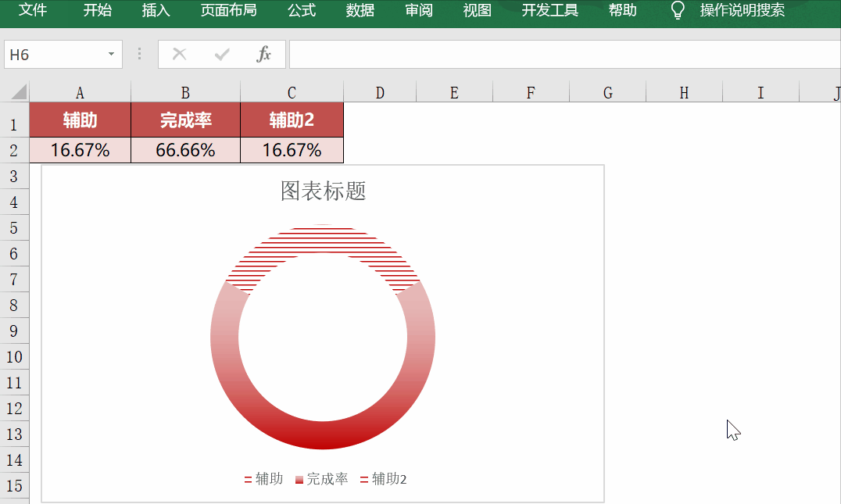This screenshot has width=841, height=504.
Task: Switch to the 公式 tab
Action: [302, 10]
